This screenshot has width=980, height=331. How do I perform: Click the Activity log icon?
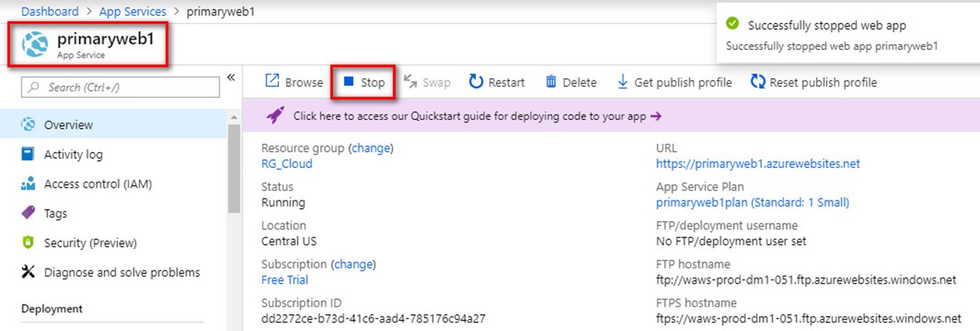29,154
